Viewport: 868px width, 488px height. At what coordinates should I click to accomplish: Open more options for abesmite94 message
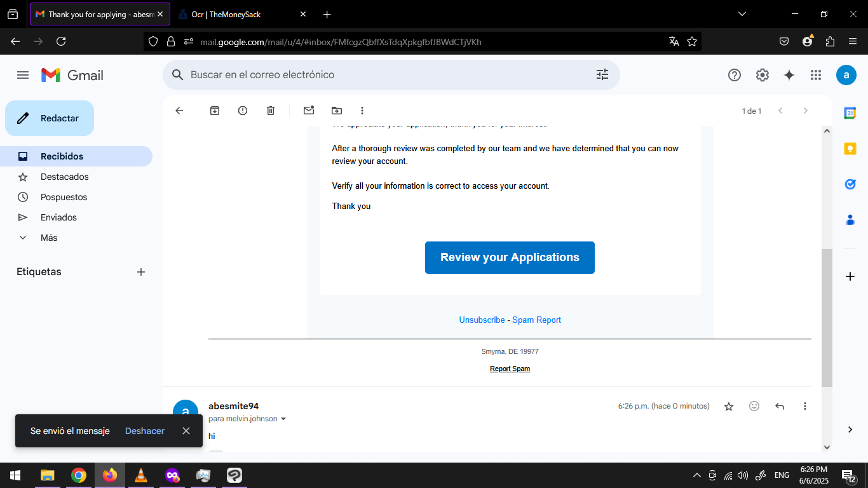pyautogui.click(x=805, y=406)
